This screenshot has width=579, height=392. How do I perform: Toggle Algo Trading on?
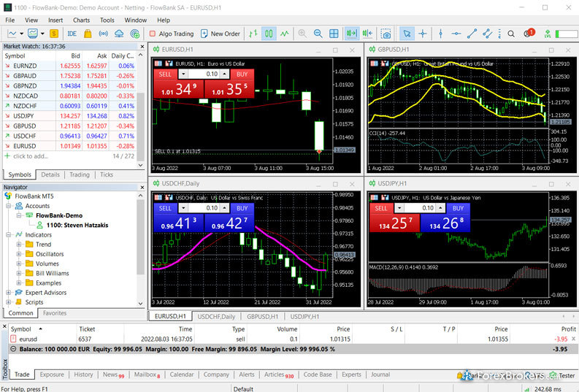[x=172, y=34]
